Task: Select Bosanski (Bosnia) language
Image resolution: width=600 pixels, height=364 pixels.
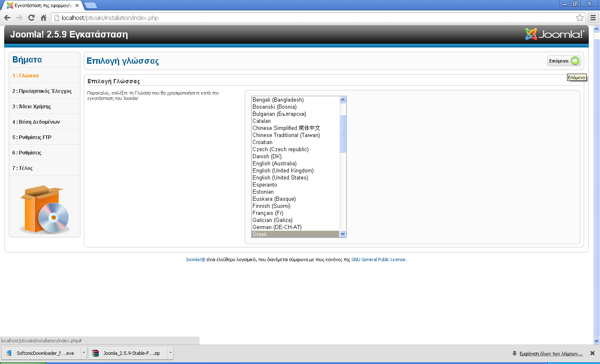Action: point(295,107)
